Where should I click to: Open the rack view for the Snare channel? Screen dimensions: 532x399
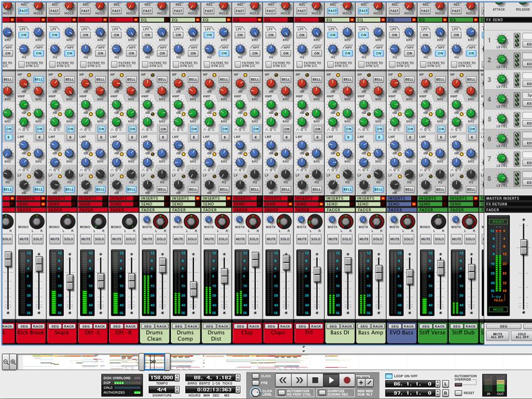point(69,326)
